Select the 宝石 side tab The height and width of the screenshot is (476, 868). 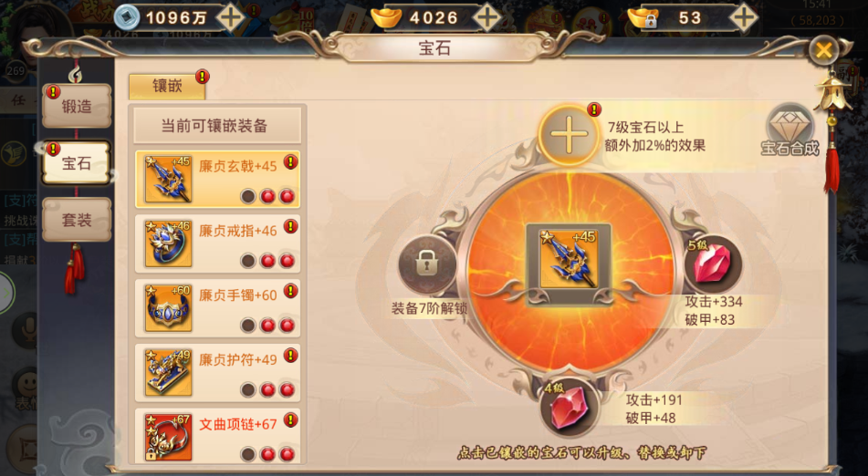pos(77,163)
